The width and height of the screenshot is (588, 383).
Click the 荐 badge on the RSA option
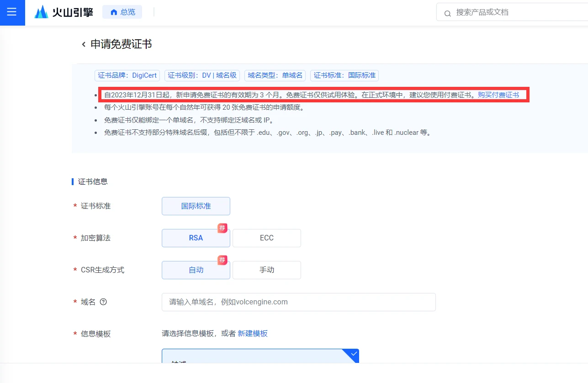coord(222,228)
